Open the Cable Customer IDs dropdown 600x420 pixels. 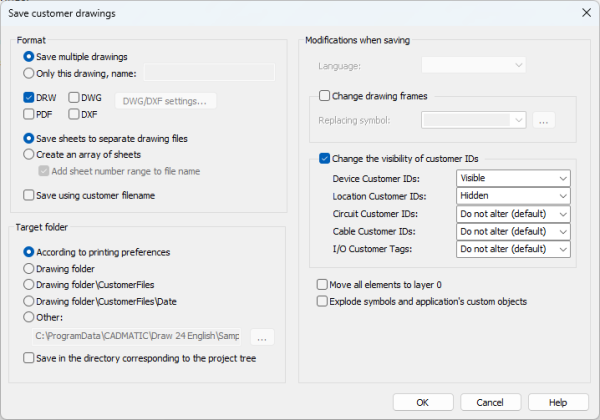coord(513,232)
